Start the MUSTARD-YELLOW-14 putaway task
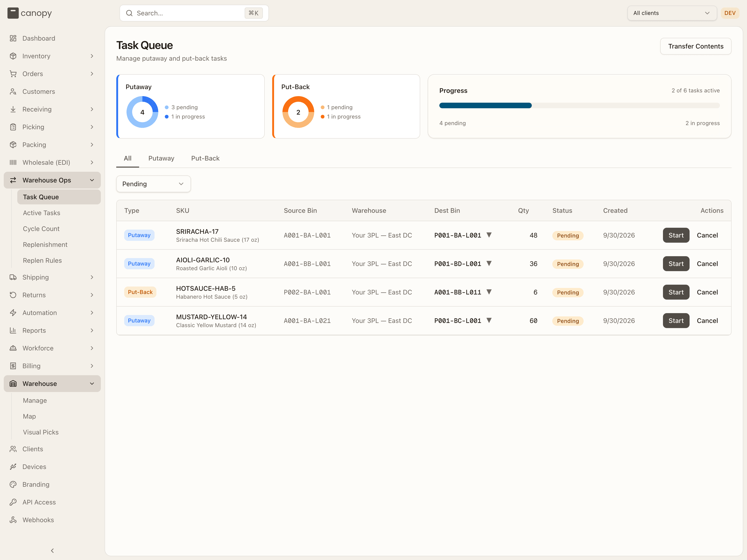This screenshot has height=560, width=747. point(676,321)
